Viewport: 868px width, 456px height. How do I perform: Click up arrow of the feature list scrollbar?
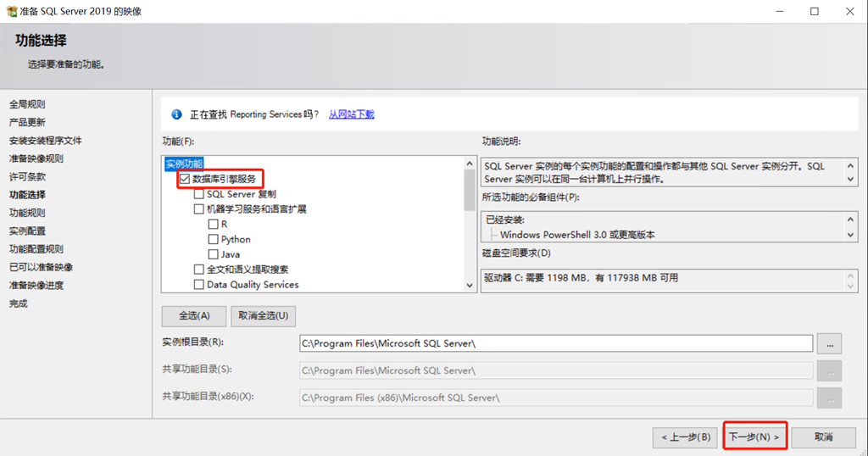click(470, 164)
